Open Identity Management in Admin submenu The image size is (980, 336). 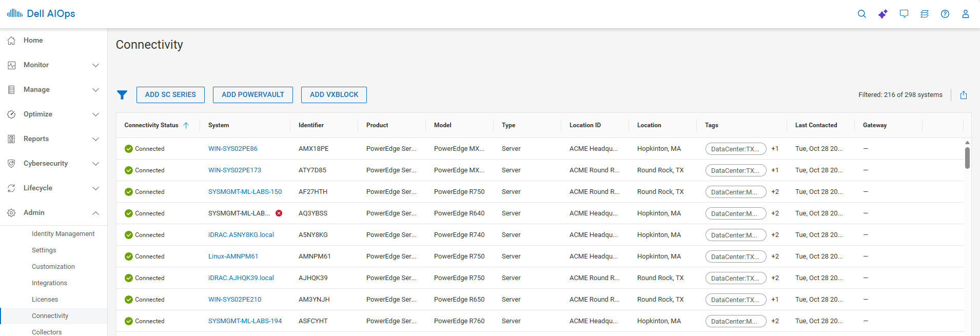click(x=63, y=234)
